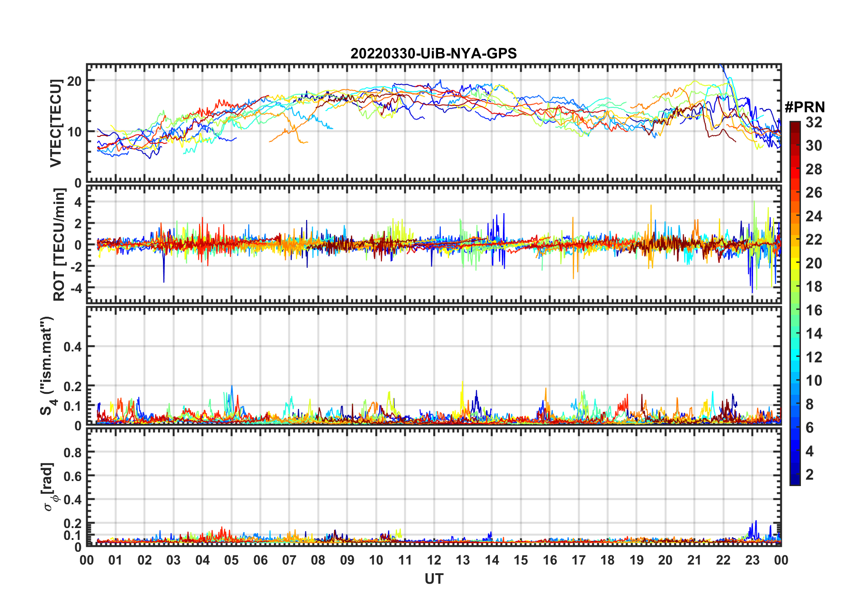Click sigma phi y-axis tick label 0.8
The image size is (868, 607).
coord(73,452)
